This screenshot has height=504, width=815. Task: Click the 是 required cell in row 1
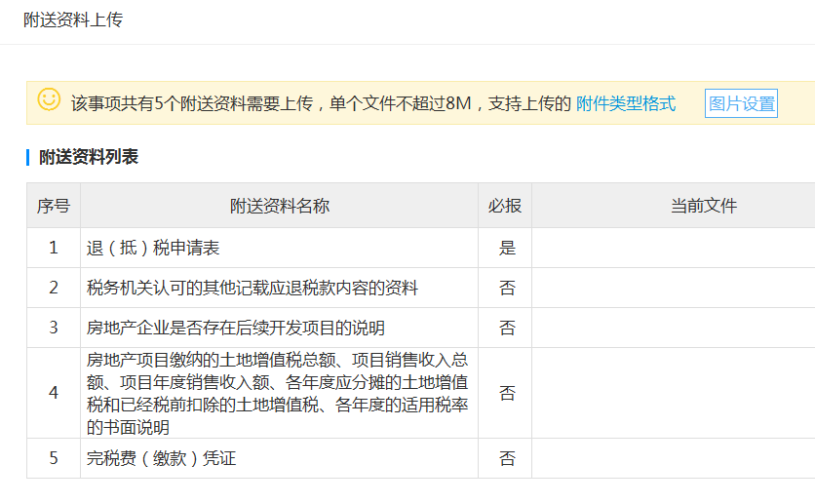tap(507, 248)
